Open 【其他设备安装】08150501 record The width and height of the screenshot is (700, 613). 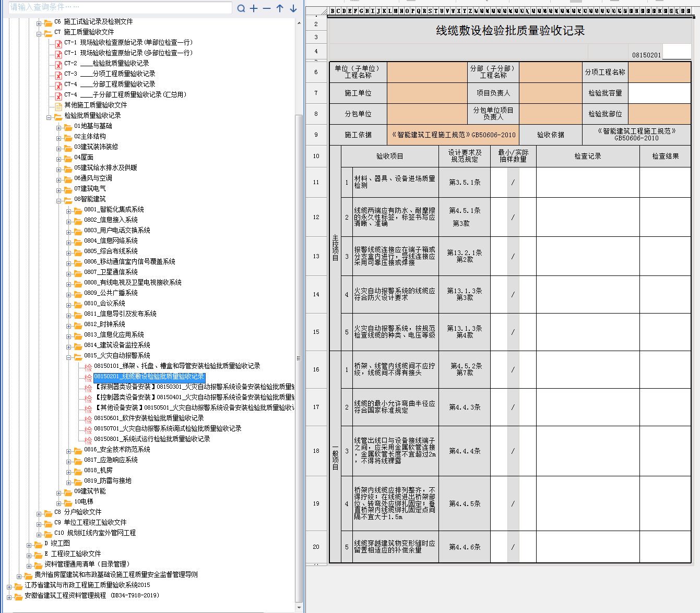194,408
